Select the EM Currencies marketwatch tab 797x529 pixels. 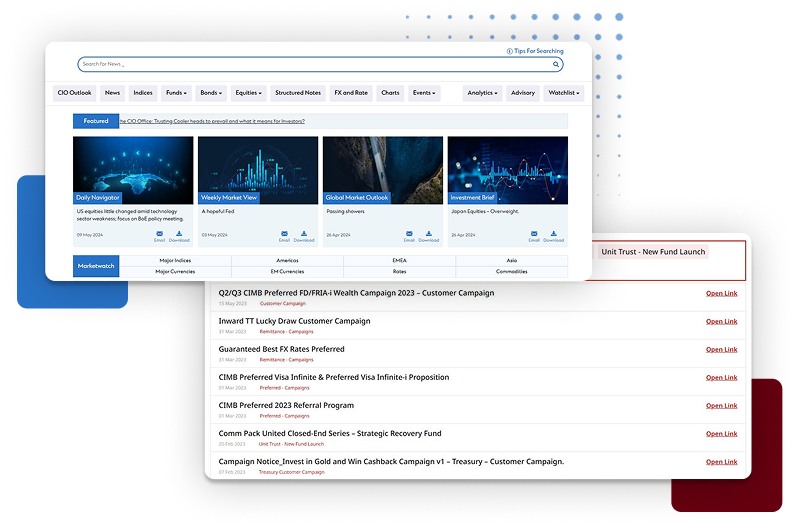pyautogui.click(x=287, y=272)
